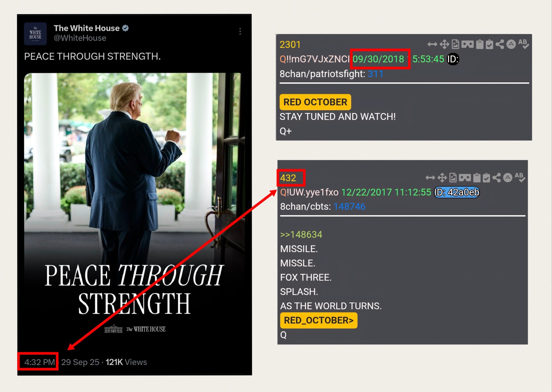This screenshot has height=392, width=552.
Task: Click the White House profile avatar
Action: pyautogui.click(x=35, y=34)
